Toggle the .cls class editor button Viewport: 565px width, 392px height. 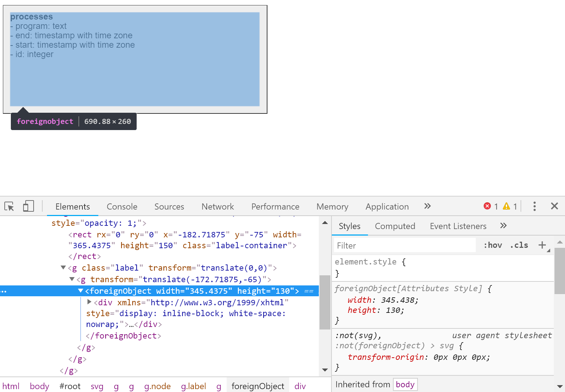519,245
